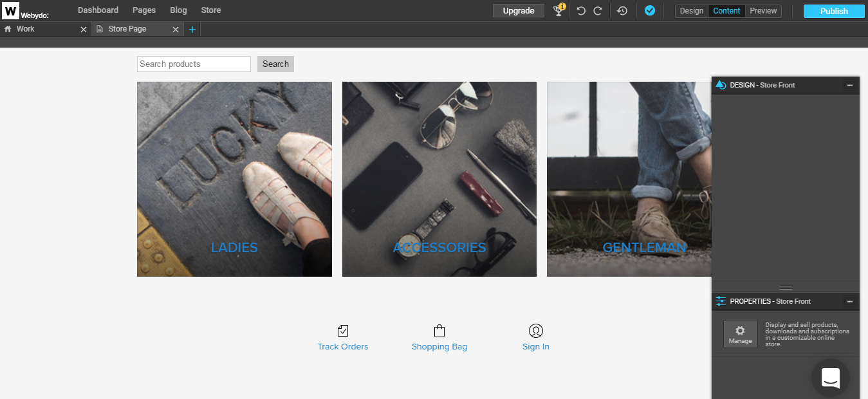
Task: Click the Properties panel sliders icon
Action: [721, 301]
